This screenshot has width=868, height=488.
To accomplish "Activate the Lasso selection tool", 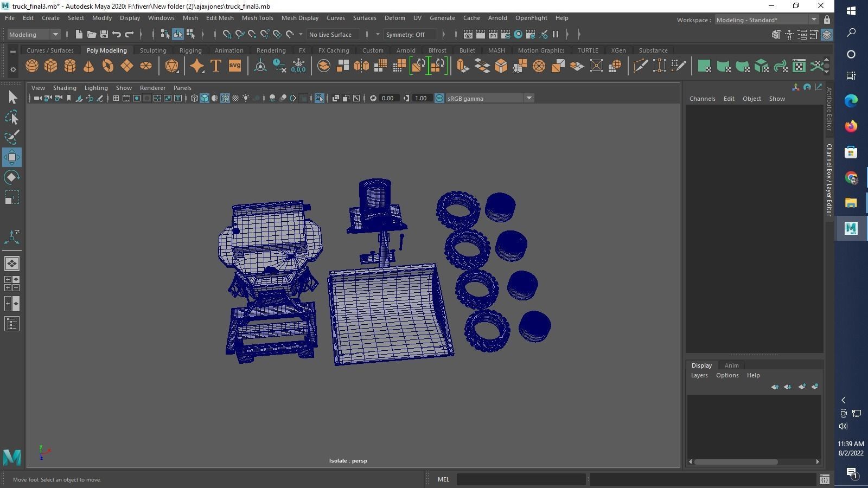I will point(12,117).
